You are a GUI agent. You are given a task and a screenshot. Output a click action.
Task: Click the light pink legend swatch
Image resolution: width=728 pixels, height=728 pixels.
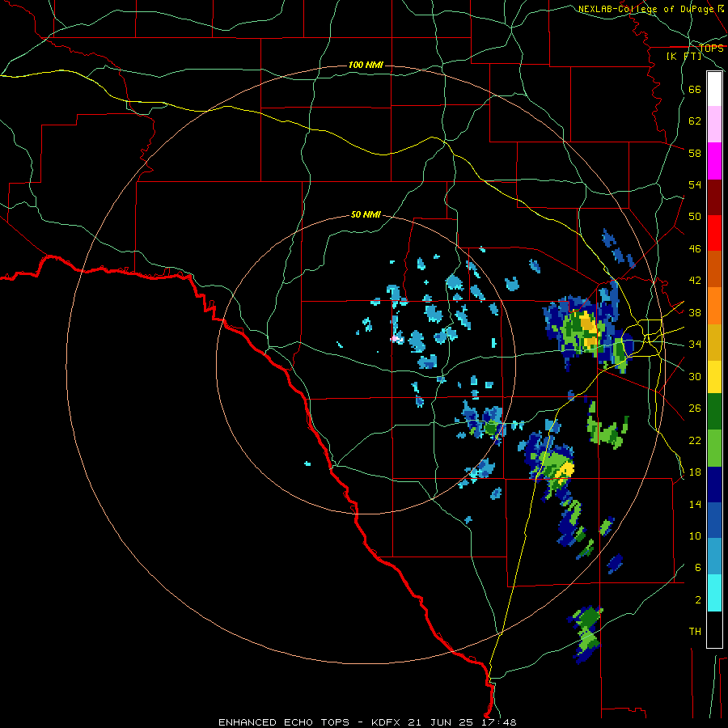[x=714, y=125]
